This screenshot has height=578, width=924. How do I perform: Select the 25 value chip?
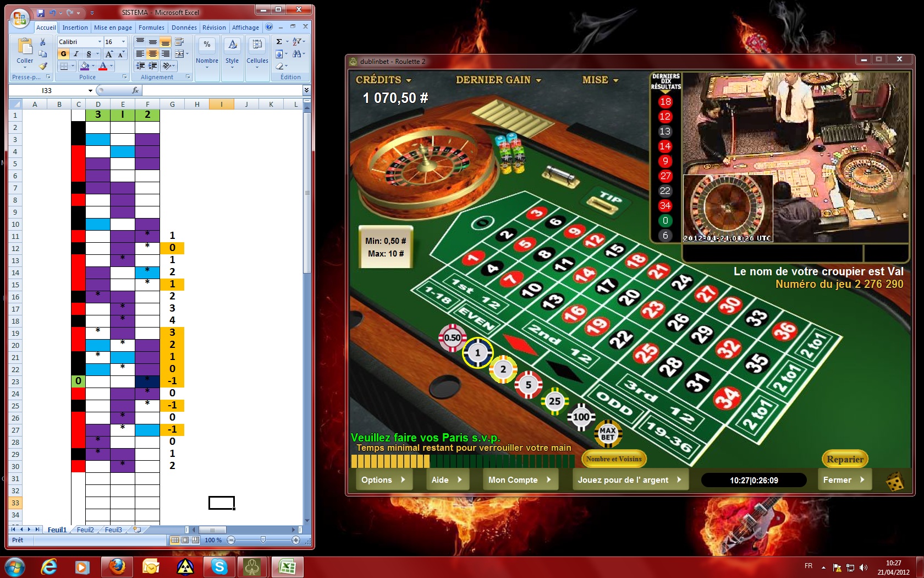click(554, 401)
